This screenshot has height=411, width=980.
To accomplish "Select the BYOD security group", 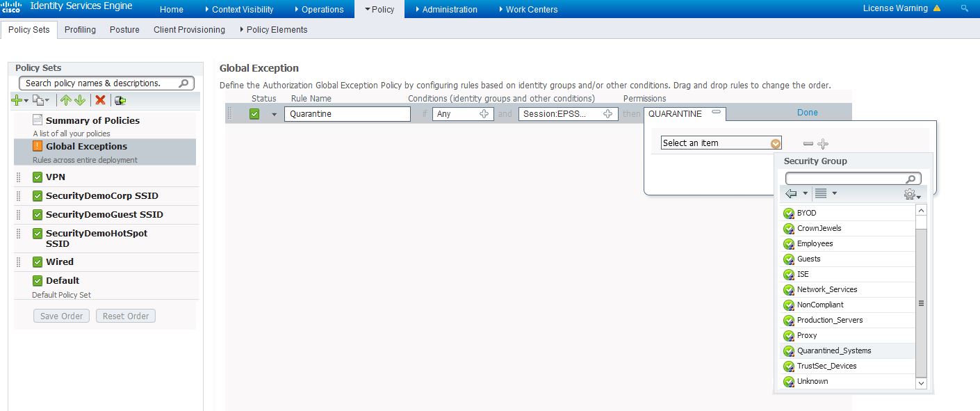I will (847, 213).
